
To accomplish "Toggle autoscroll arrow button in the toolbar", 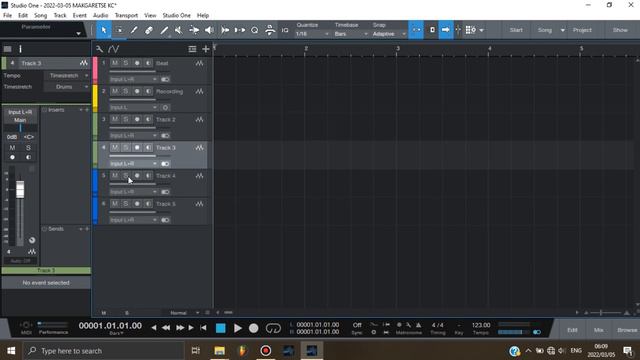I will (446, 30).
